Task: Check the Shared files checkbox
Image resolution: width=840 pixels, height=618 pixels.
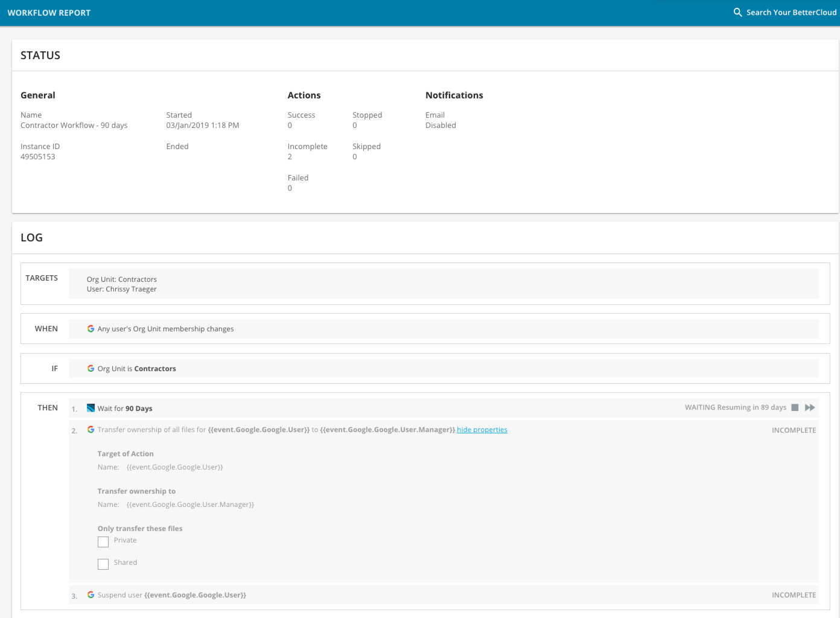Action: pyautogui.click(x=103, y=564)
